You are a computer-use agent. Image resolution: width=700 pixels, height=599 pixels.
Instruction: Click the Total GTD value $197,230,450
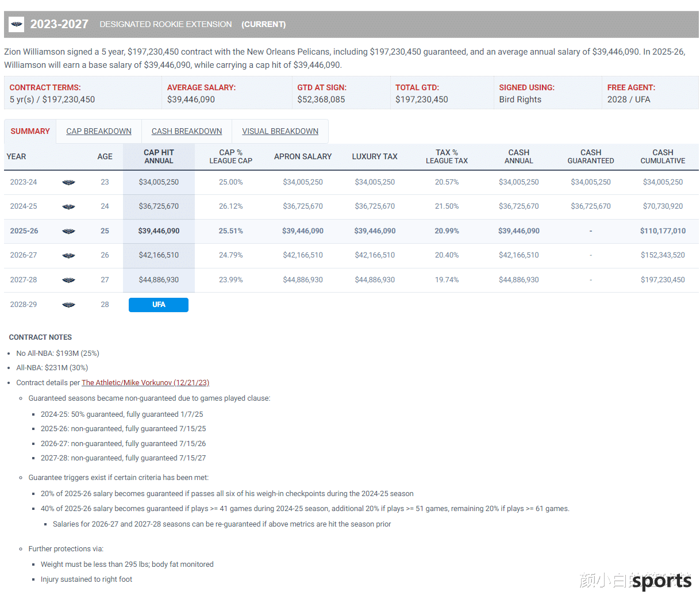(422, 99)
